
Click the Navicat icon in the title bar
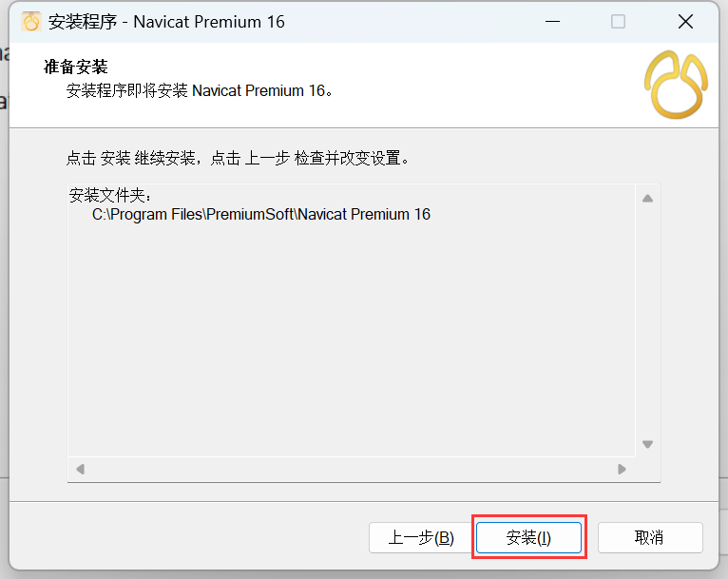coord(31,21)
